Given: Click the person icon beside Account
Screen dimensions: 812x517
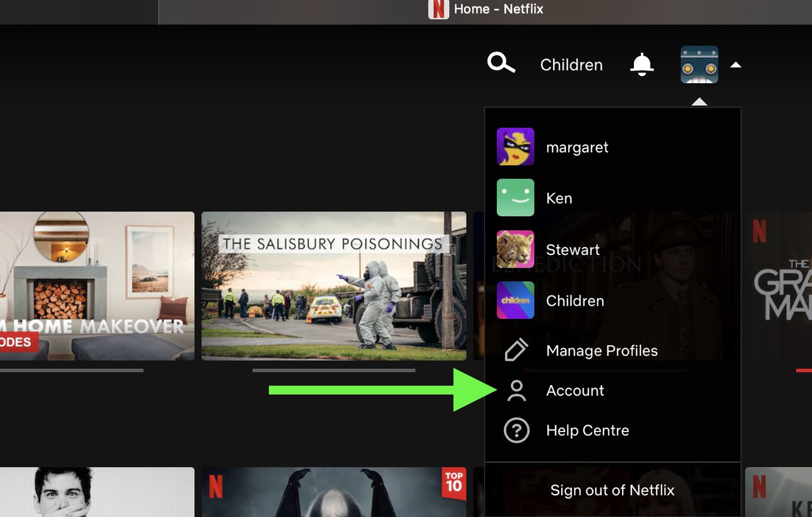Looking at the screenshot, I should pyautogui.click(x=516, y=390).
